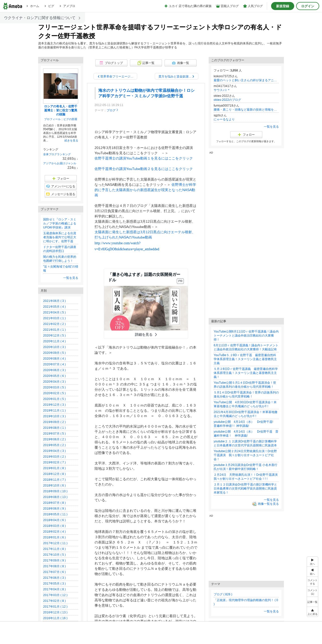This screenshot has width=322, height=644.
Task: Open follower list 一覧を見る in follower panel
Action: point(271,127)
